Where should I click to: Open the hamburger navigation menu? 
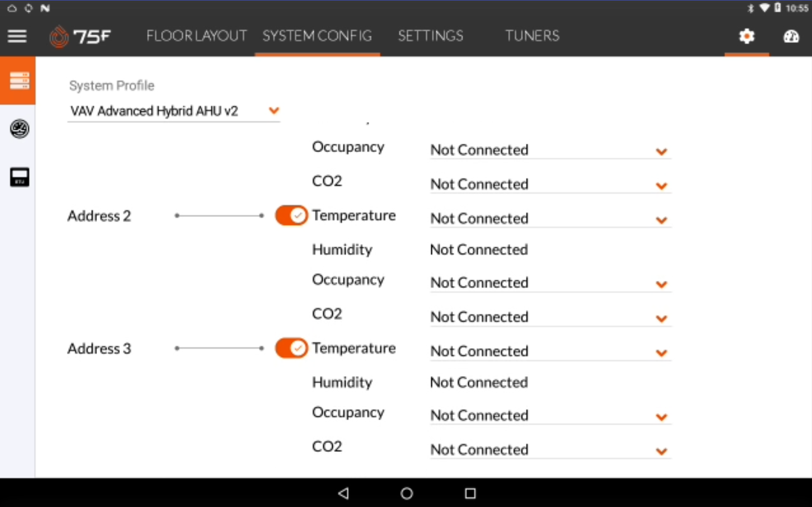click(17, 36)
